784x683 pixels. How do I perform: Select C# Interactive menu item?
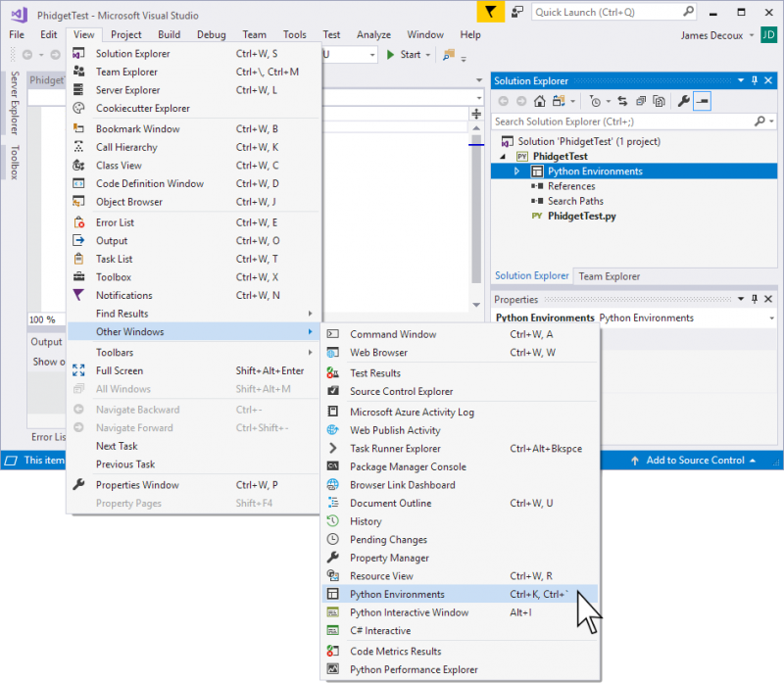pyautogui.click(x=460, y=630)
